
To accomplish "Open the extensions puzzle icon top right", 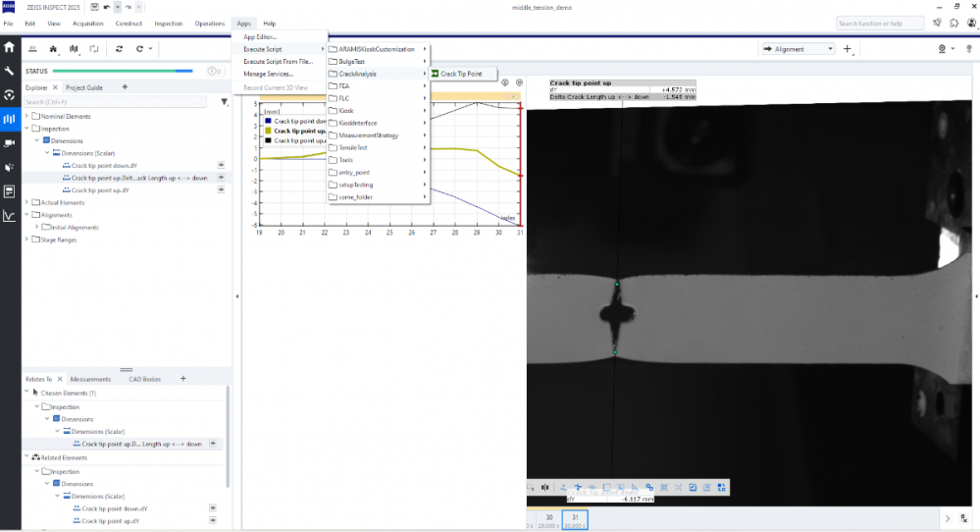I will (954, 23).
